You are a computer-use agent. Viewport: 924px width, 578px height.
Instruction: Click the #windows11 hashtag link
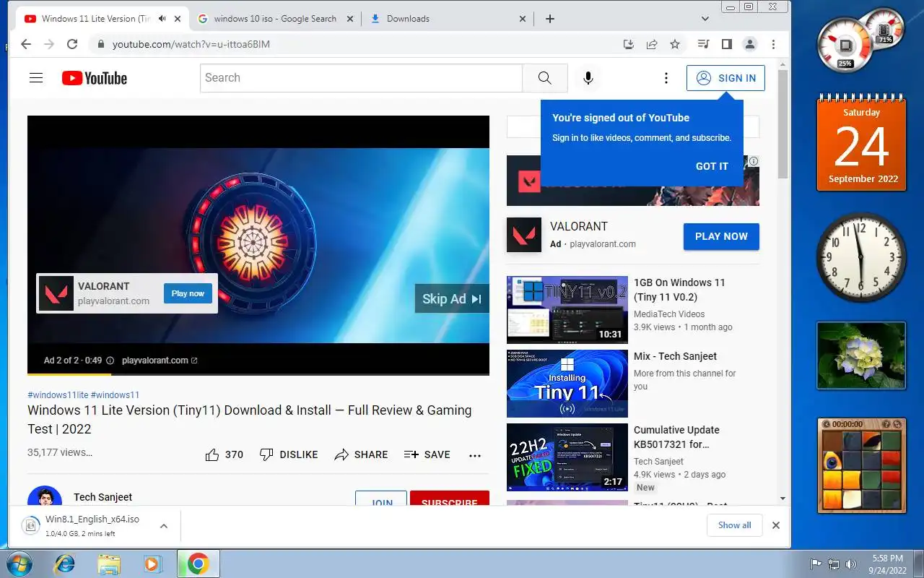click(115, 394)
